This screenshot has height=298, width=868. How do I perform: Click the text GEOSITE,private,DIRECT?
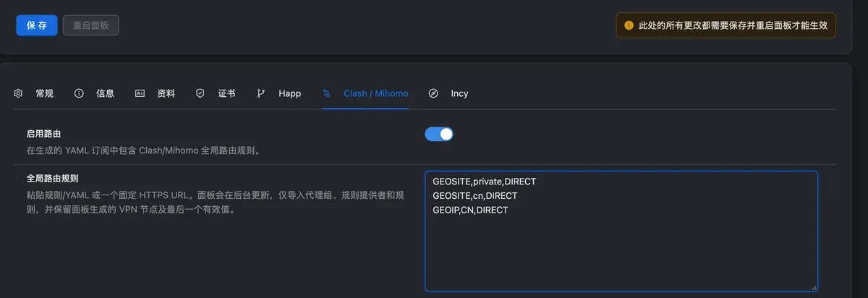tap(484, 181)
